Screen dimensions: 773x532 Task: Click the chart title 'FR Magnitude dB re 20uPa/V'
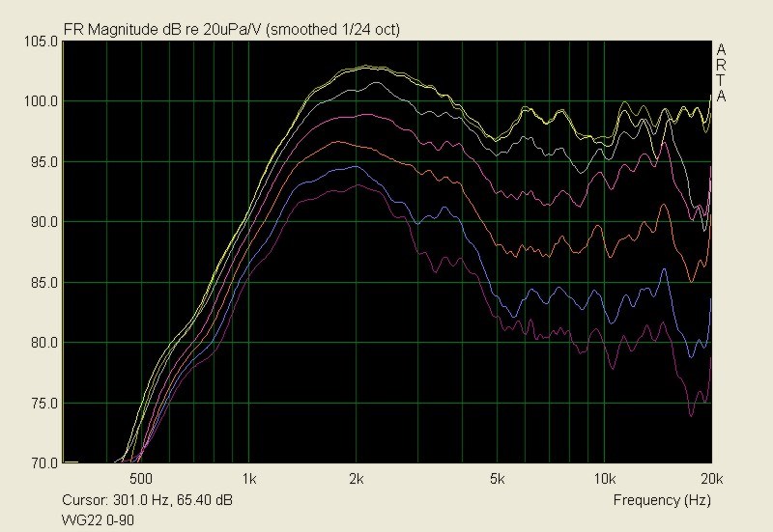[163, 30]
